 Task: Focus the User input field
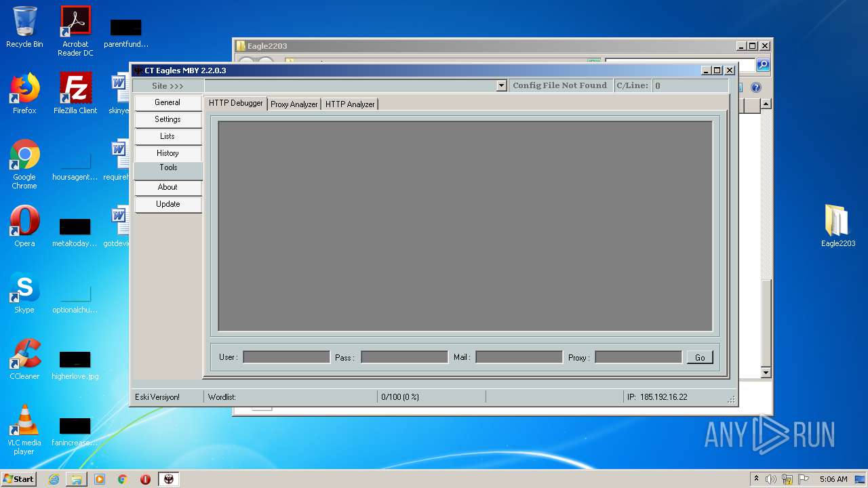[x=286, y=357]
